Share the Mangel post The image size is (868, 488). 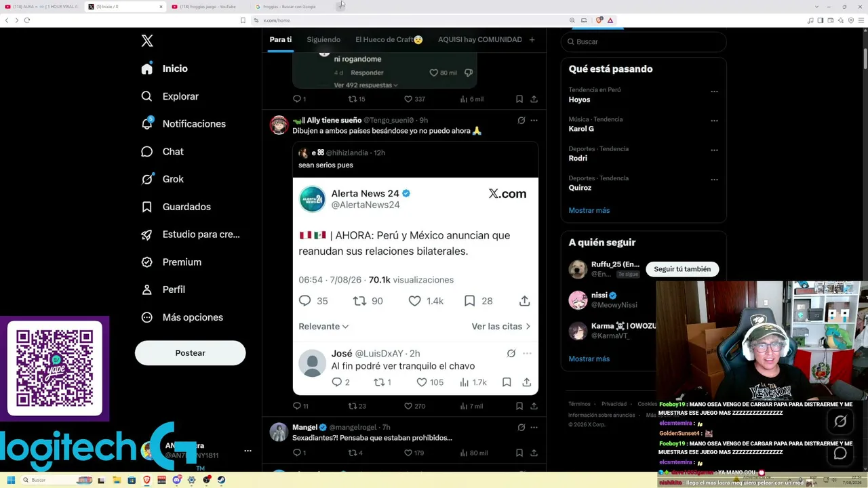pyautogui.click(x=534, y=453)
